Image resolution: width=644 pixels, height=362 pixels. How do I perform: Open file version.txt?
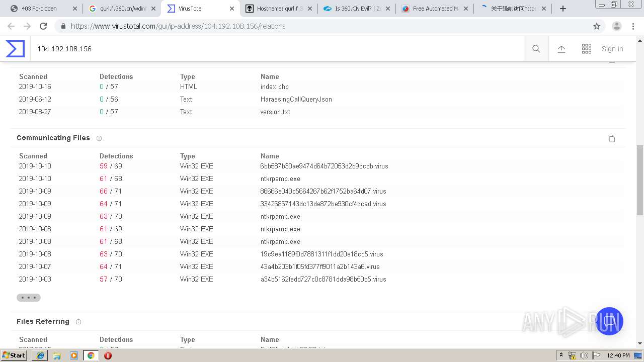pos(275,112)
